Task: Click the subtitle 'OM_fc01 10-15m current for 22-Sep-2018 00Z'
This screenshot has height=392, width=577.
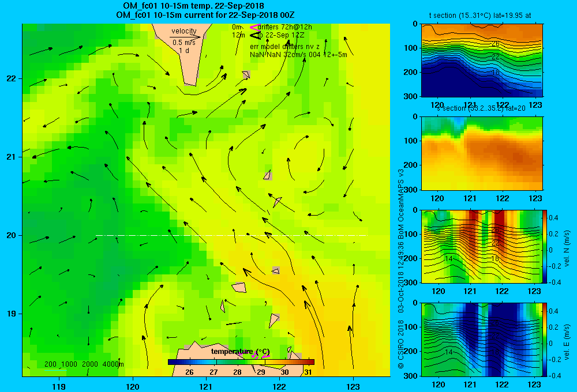Action: 205,15
